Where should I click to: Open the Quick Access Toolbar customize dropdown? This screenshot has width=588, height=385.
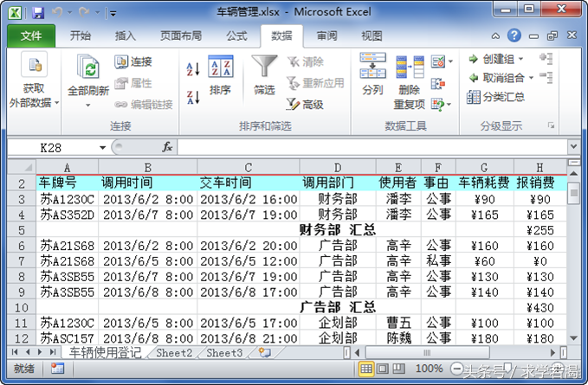coord(113,14)
